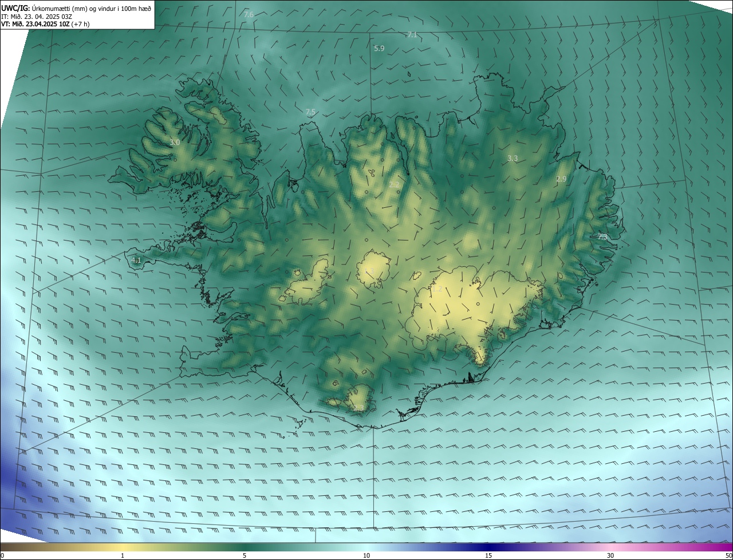
Task: Click the 'UWC/IG: Úrkomumætti (mm)' title line
Action: pyautogui.click(x=76, y=8)
